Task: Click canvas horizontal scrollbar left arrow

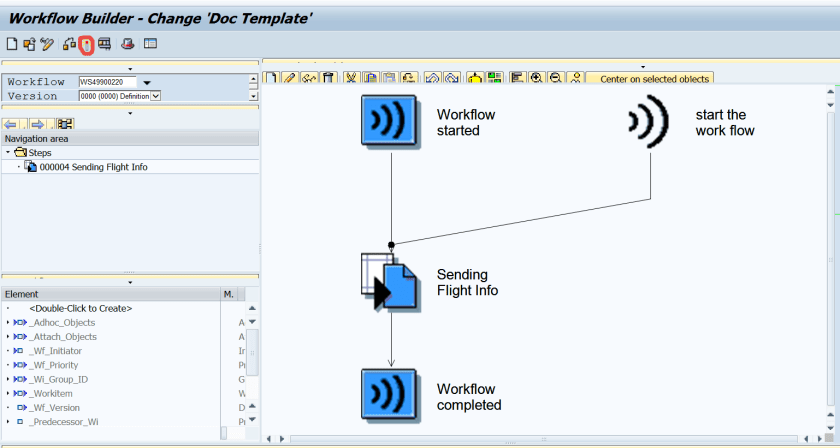Action: tap(269, 439)
